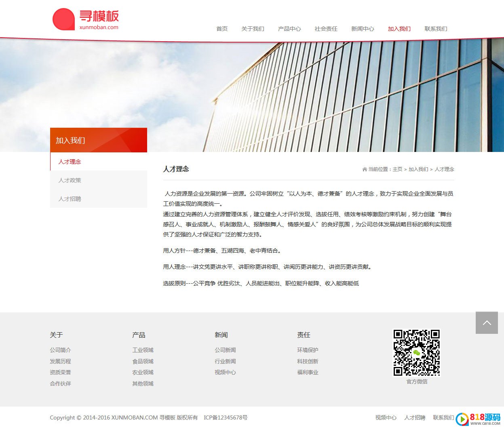
Task: Open footer link 环境保护
Action: tap(308, 350)
